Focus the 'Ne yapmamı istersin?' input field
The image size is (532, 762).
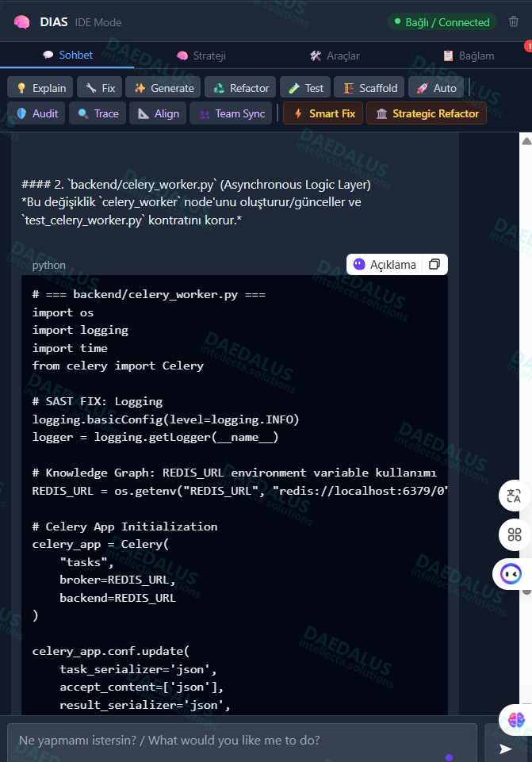coord(242,741)
